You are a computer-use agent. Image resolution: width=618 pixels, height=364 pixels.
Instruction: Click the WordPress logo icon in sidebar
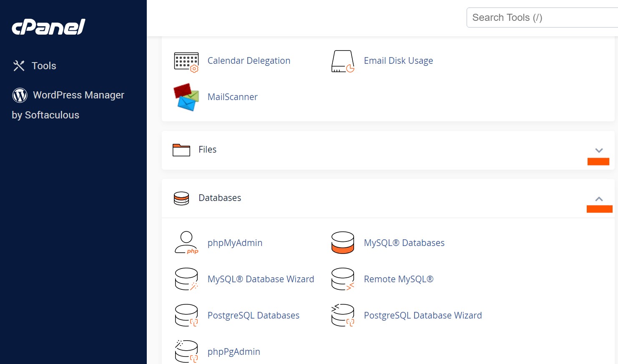click(x=20, y=95)
